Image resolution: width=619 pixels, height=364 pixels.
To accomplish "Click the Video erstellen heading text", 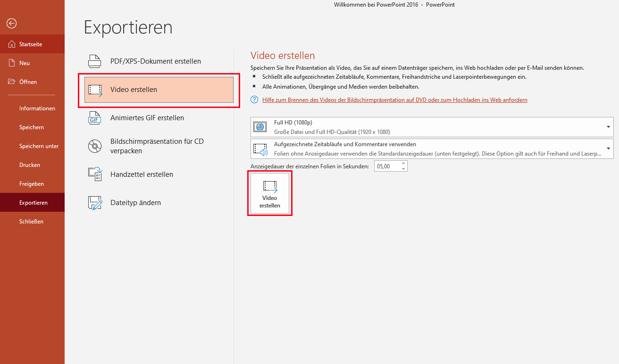I will click(283, 56).
